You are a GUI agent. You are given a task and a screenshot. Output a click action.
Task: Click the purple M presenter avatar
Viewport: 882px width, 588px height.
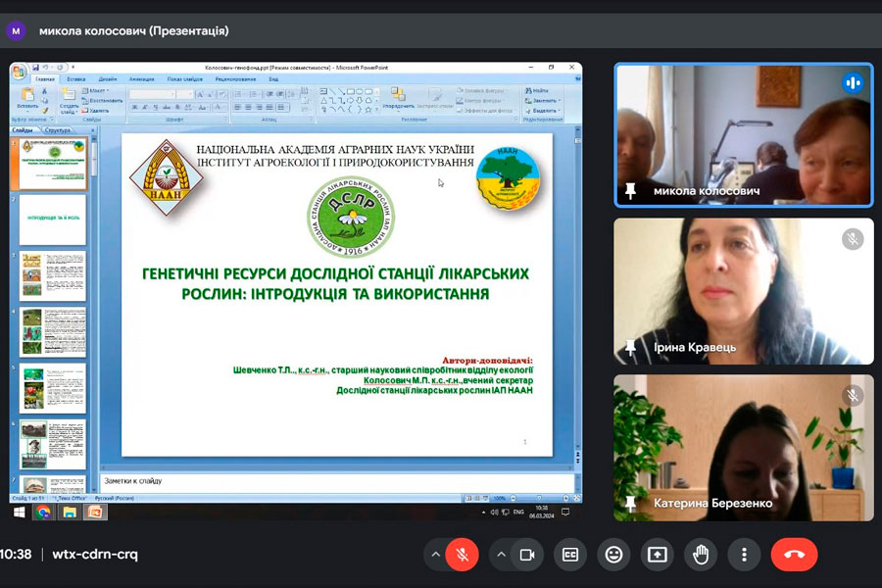coord(16,31)
